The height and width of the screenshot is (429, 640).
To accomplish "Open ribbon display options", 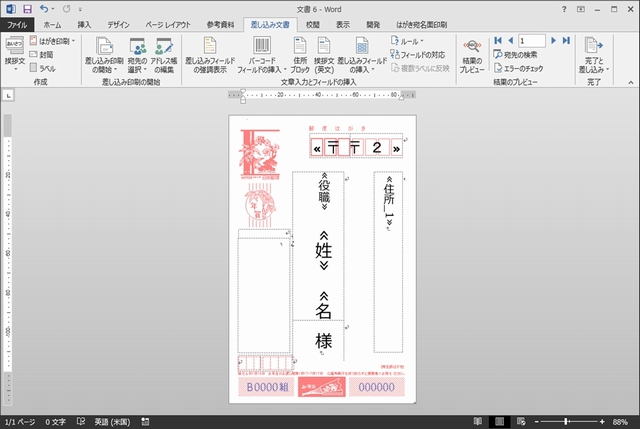I will pos(580,9).
